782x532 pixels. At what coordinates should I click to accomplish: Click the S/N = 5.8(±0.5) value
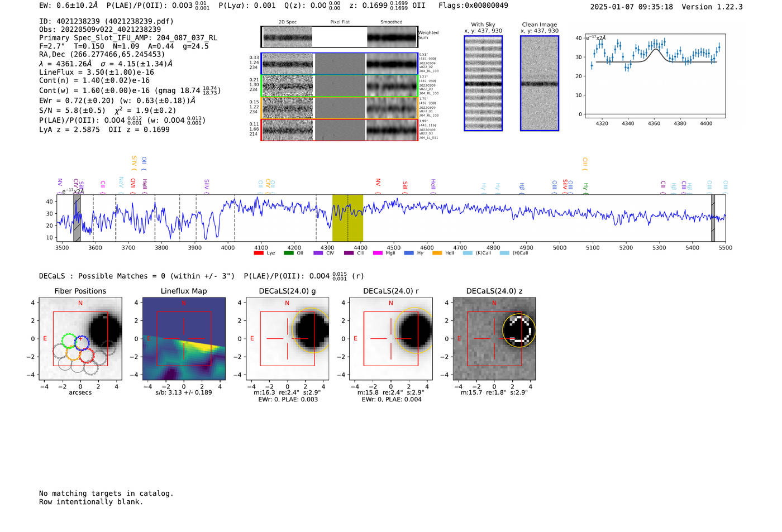click(72, 110)
